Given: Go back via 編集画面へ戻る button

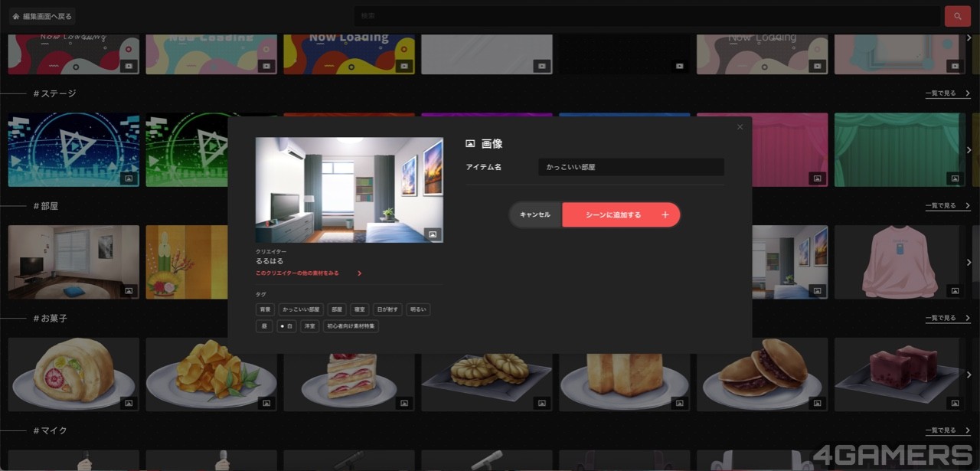Looking at the screenshot, I should tap(44, 16).
